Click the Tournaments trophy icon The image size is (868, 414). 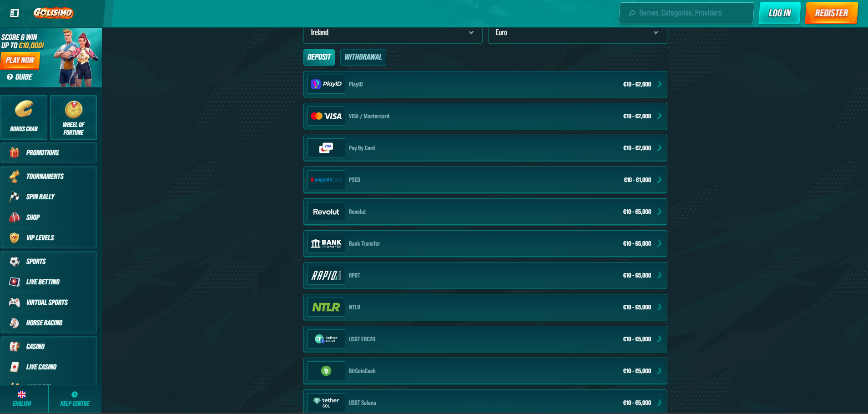[x=15, y=176]
